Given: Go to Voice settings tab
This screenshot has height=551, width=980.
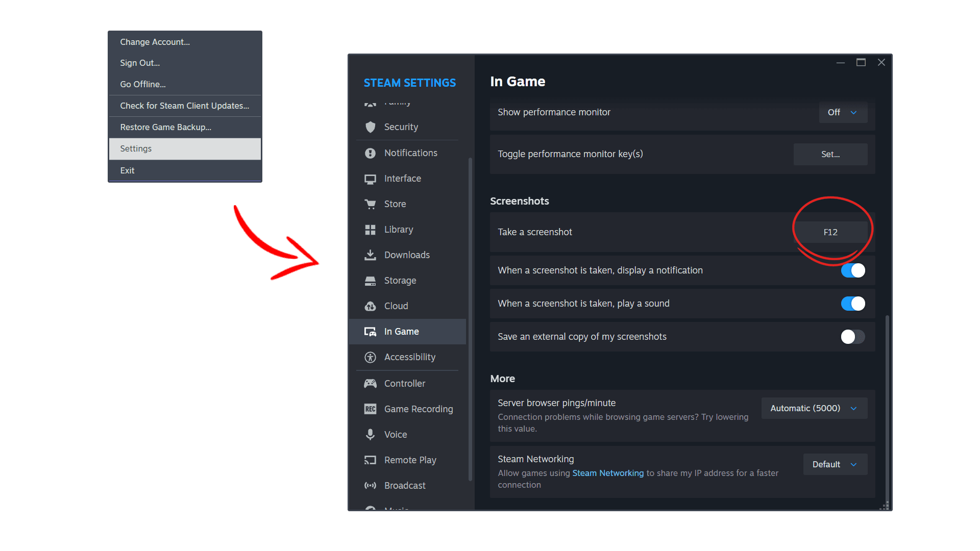Looking at the screenshot, I should [407, 435].
